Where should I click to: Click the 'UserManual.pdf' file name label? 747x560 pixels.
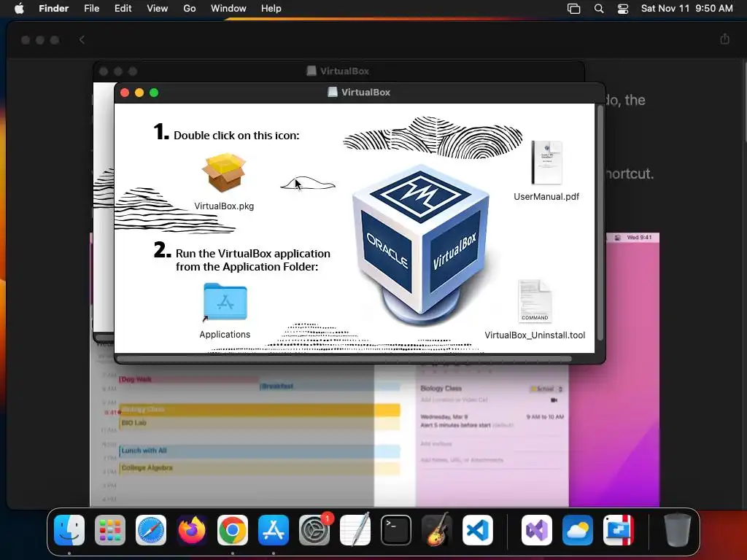(x=546, y=197)
